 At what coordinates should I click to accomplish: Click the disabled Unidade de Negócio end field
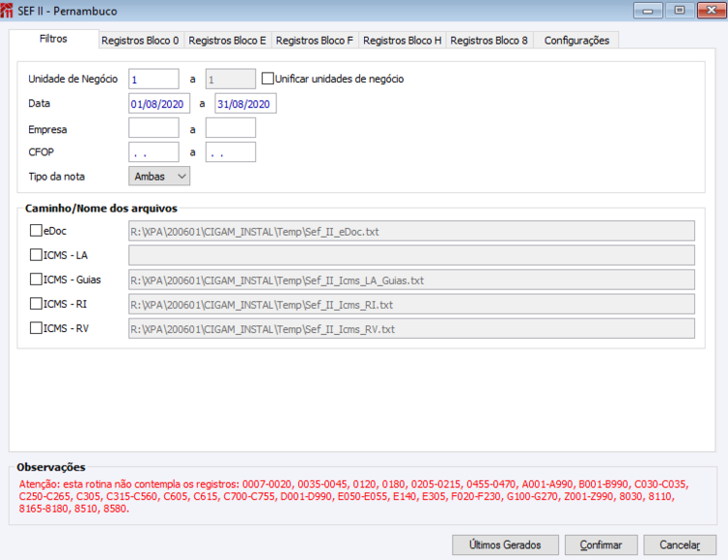231,79
